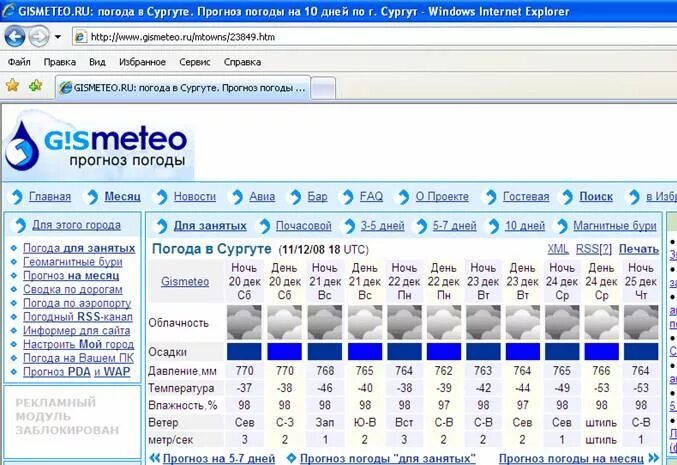
Task: Open the Магнитные бури tab
Action: tap(615, 226)
